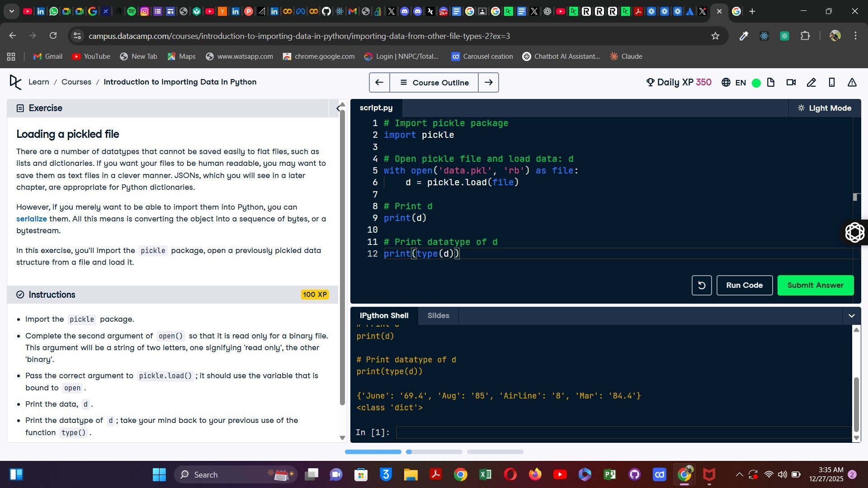Bookmark the page with the star icon
This screenshot has width=868, height=488.
716,36
